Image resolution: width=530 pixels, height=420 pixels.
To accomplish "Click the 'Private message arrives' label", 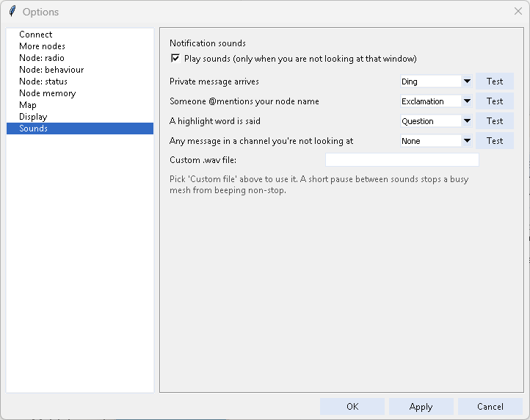I will tap(214, 82).
